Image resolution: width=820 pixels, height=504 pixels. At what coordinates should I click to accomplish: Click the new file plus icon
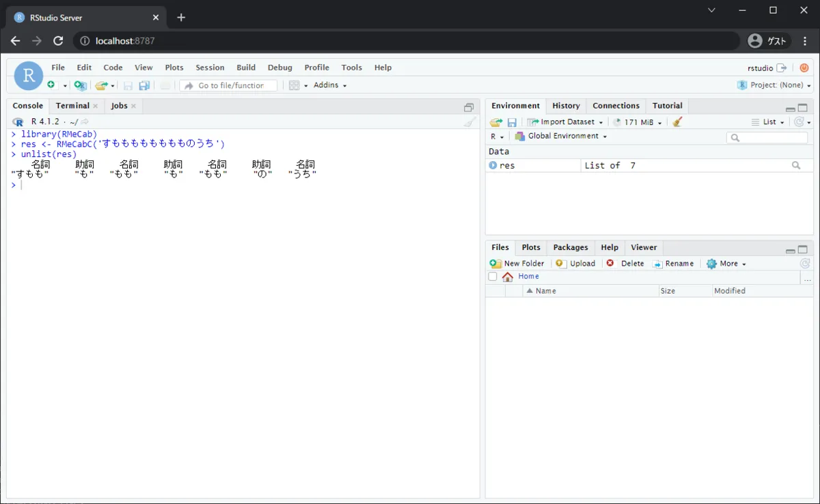(51, 85)
